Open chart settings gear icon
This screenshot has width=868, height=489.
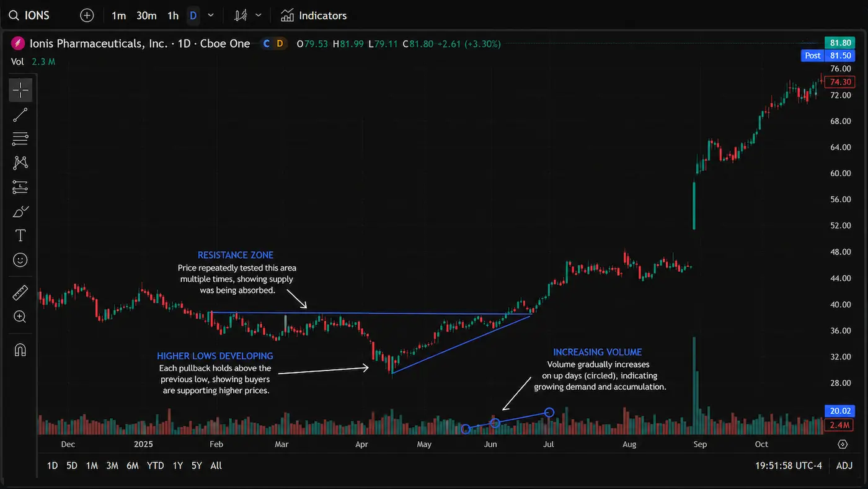pyautogui.click(x=842, y=444)
